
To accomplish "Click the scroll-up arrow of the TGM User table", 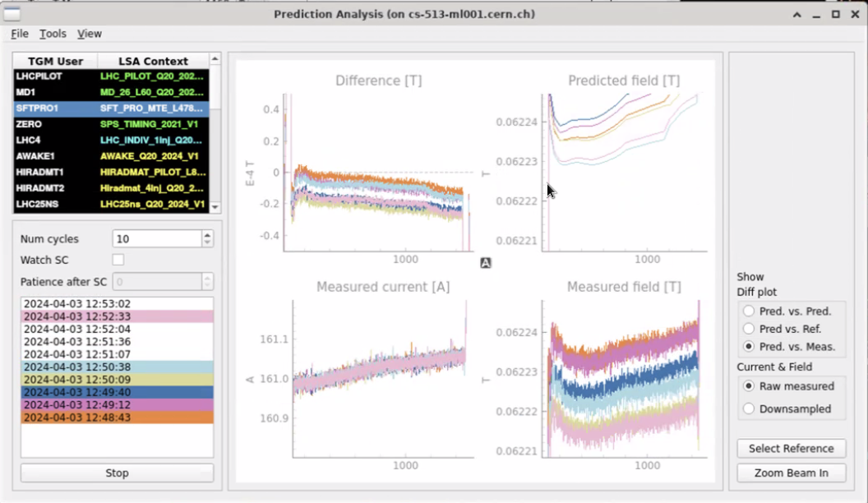I will point(215,60).
